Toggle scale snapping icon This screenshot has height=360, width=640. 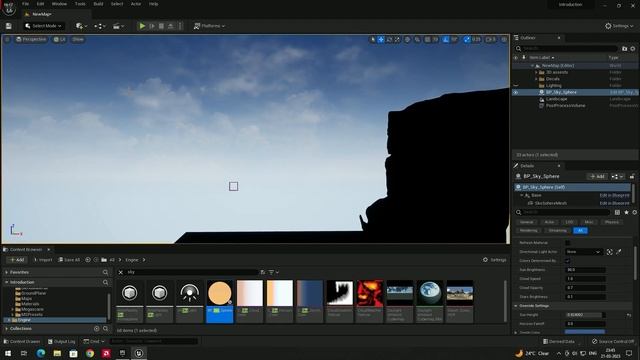[467, 40]
